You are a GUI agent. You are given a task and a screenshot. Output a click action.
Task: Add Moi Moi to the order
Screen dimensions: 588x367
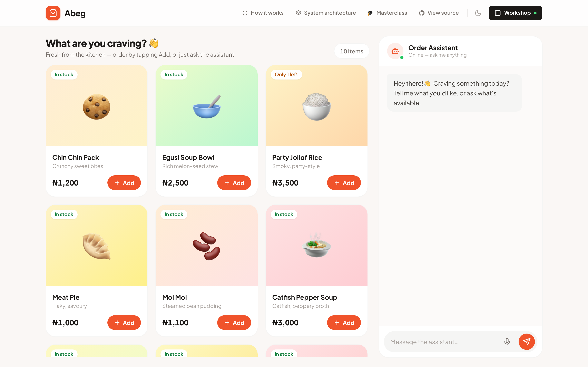pyautogui.click(x=234, y=323)
